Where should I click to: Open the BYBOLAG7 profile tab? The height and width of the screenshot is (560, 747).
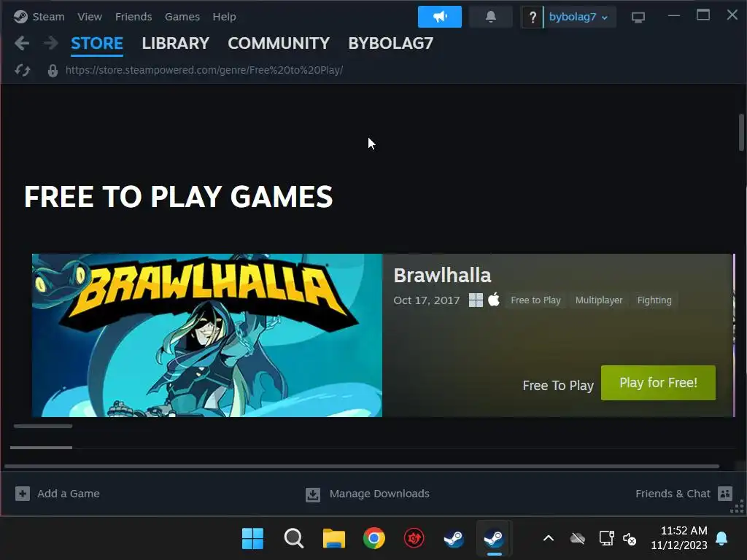(x=391, y=43)
